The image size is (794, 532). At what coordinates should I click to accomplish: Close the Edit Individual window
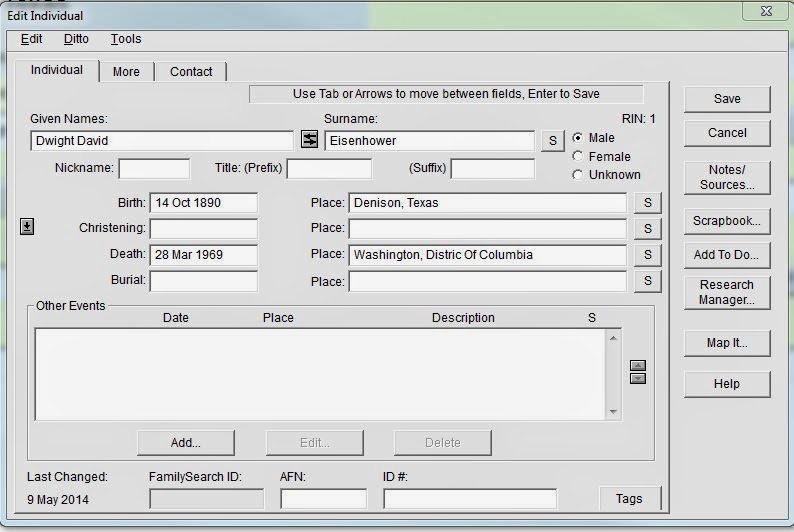(766, 11)
